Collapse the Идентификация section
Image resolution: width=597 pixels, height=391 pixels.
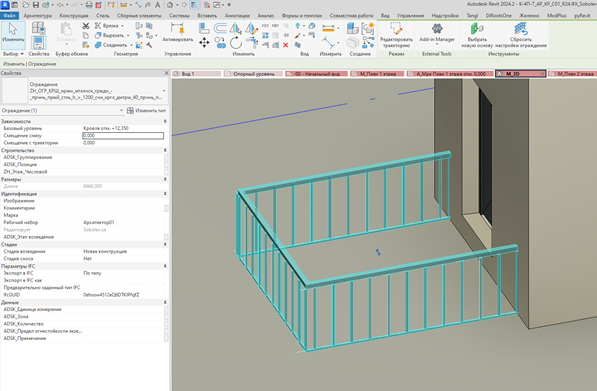tap(165, 193)
